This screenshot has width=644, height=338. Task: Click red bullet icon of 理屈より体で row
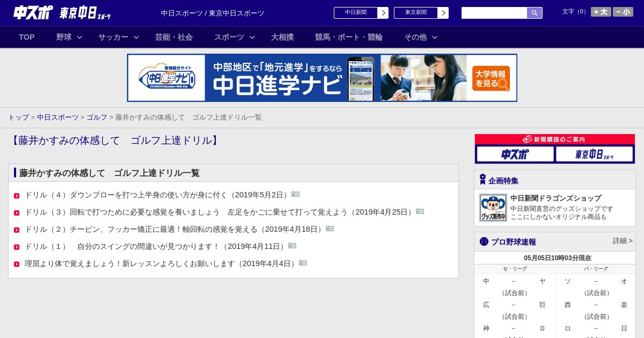(17, 264)
